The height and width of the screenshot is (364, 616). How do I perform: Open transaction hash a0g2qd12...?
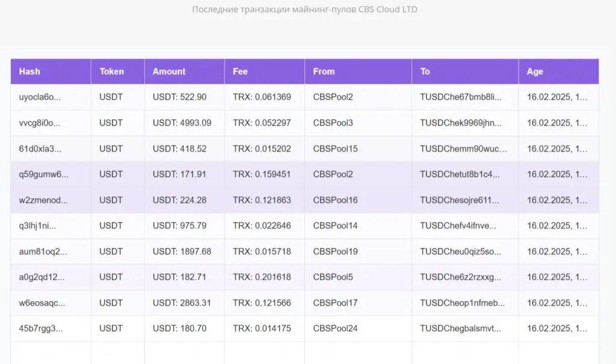tap(42, 277)
